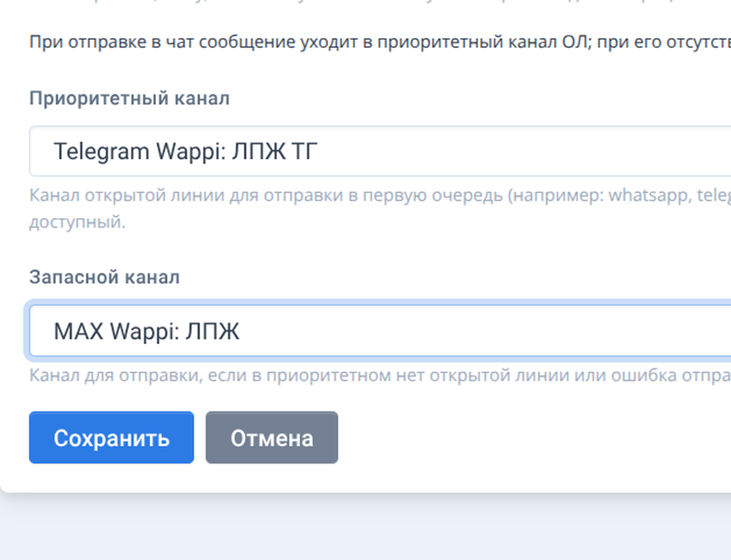Click the "Запасной канал" field label

pyautogui.click(x=104, y=277)
